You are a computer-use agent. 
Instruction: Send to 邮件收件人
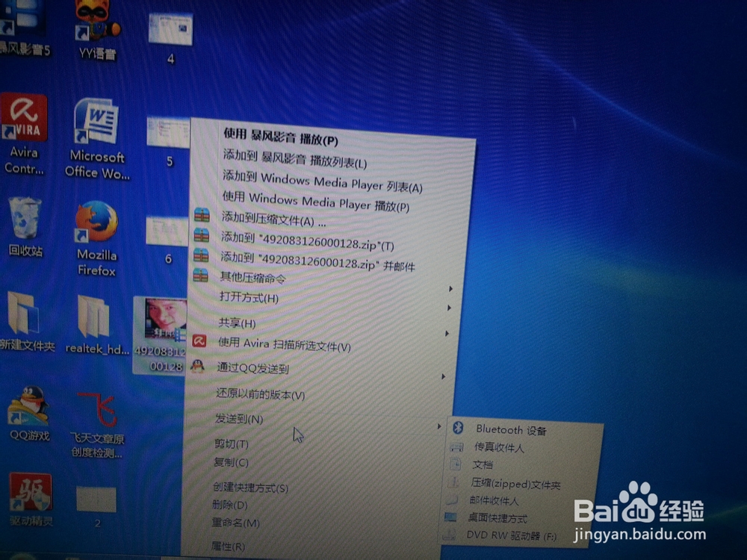click(x=493, y=500)
